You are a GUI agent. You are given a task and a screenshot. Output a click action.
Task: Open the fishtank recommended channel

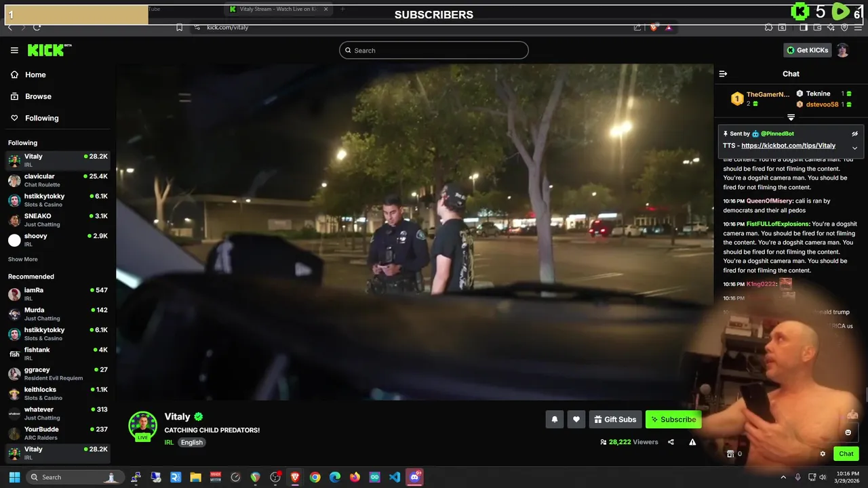click(58, 354)
